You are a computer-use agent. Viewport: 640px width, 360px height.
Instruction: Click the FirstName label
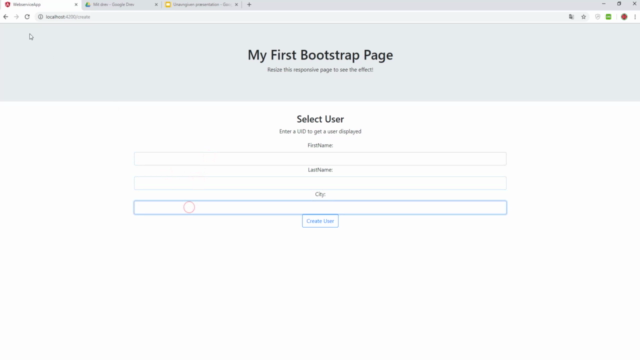pyautogui.click(x=320, y=145)
